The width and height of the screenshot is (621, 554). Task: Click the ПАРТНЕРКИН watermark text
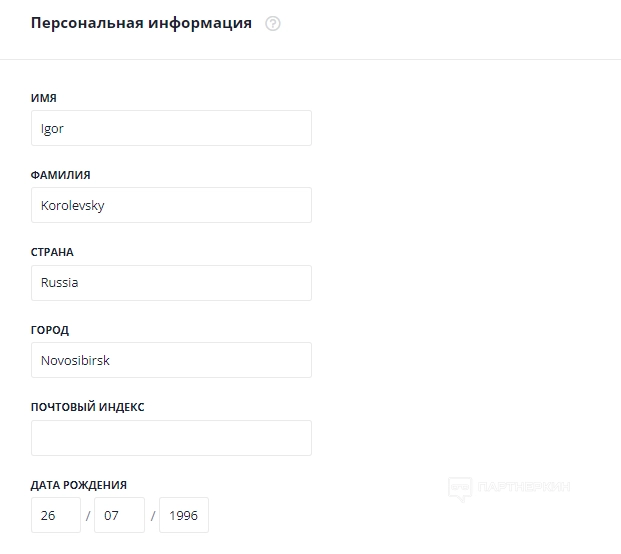523,488
